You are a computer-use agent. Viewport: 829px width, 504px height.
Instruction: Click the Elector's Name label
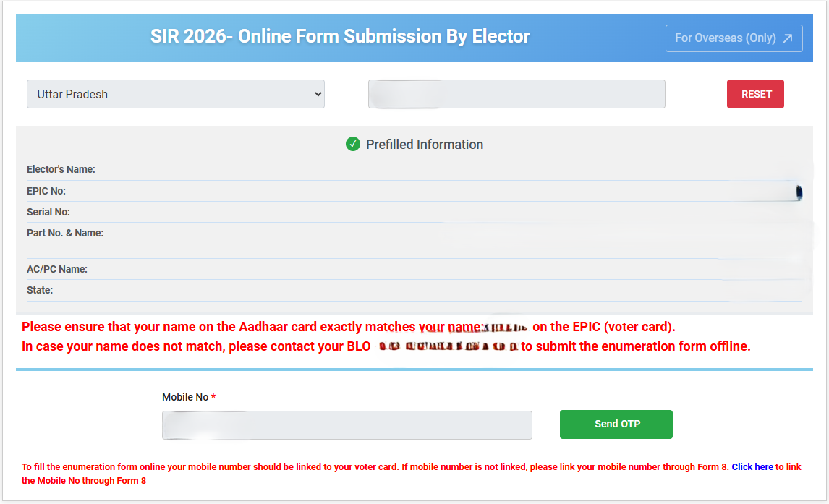[61, 169]
